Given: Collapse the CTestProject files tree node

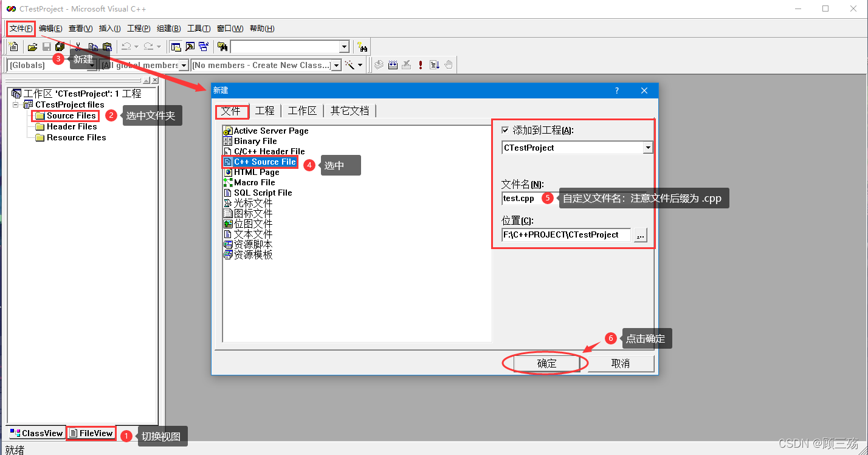Looking at the screenshot, I should 15,104.
